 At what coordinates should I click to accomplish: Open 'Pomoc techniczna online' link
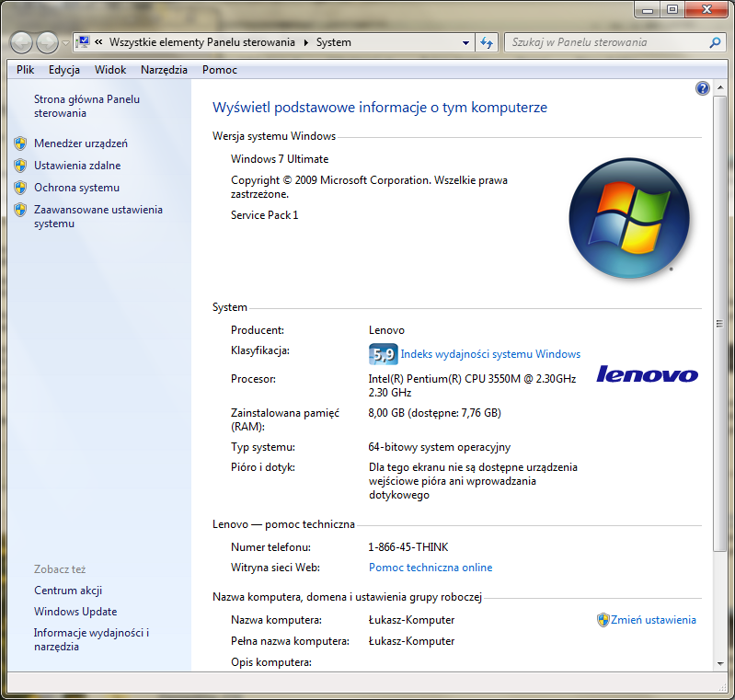click(431, 568)
